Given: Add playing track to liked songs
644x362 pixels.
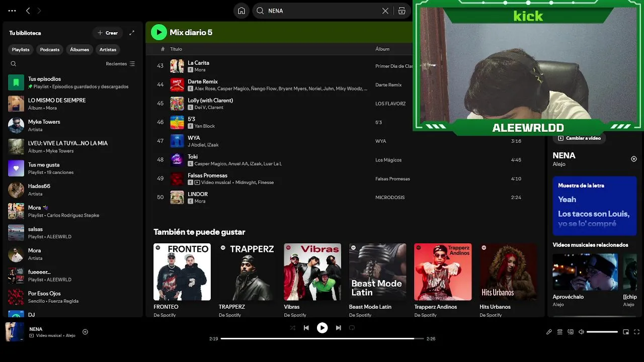Looking at the screenshot, I should (85, 332).
